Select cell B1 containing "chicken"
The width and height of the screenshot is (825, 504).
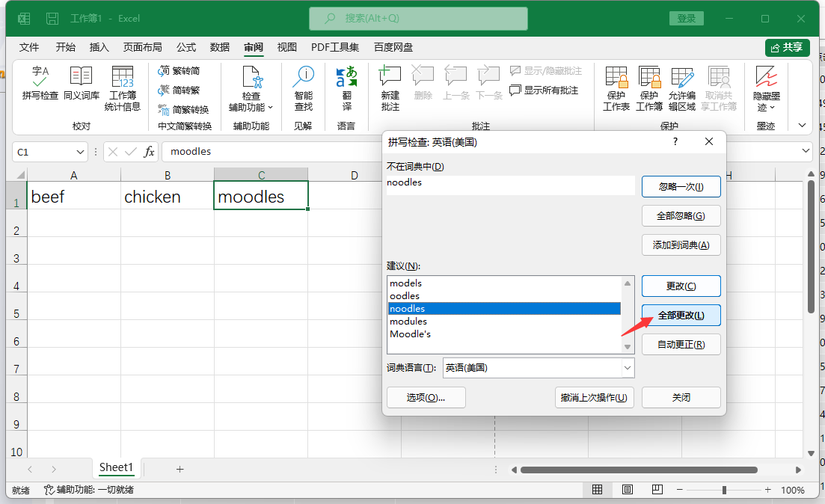click(x=168, y=196)
